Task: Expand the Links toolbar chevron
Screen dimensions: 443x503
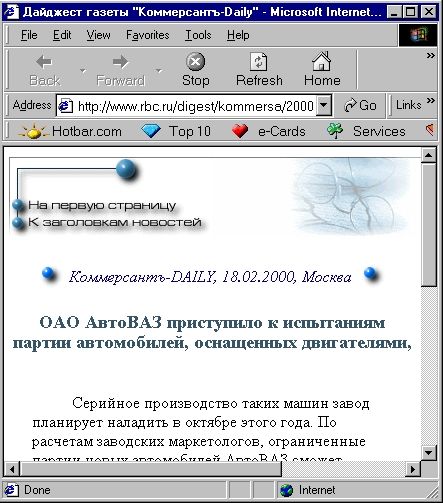Action: pyautogui.click(x=431, y=100)
